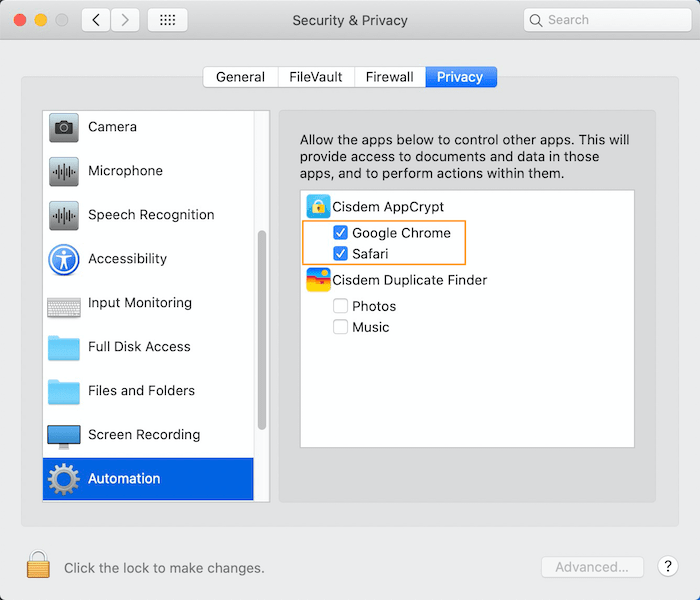Click the Microphone waveform icon
This screenshot has height=600, width=700.
pos(64,171)
